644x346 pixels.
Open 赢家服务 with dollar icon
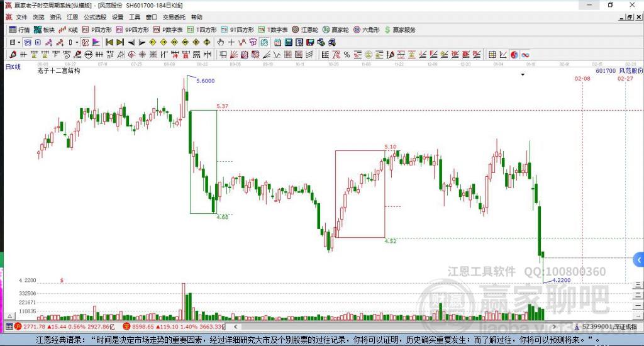400,30
